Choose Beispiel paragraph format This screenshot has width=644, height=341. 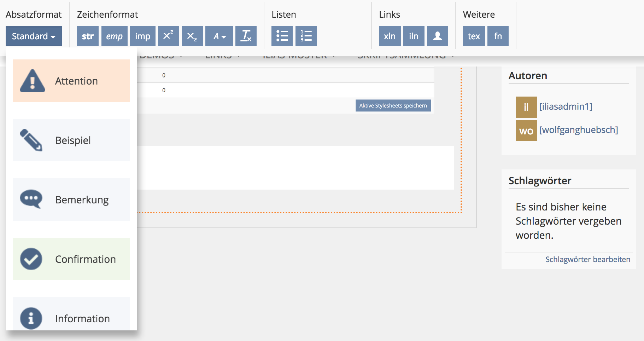tap(71, 140)
